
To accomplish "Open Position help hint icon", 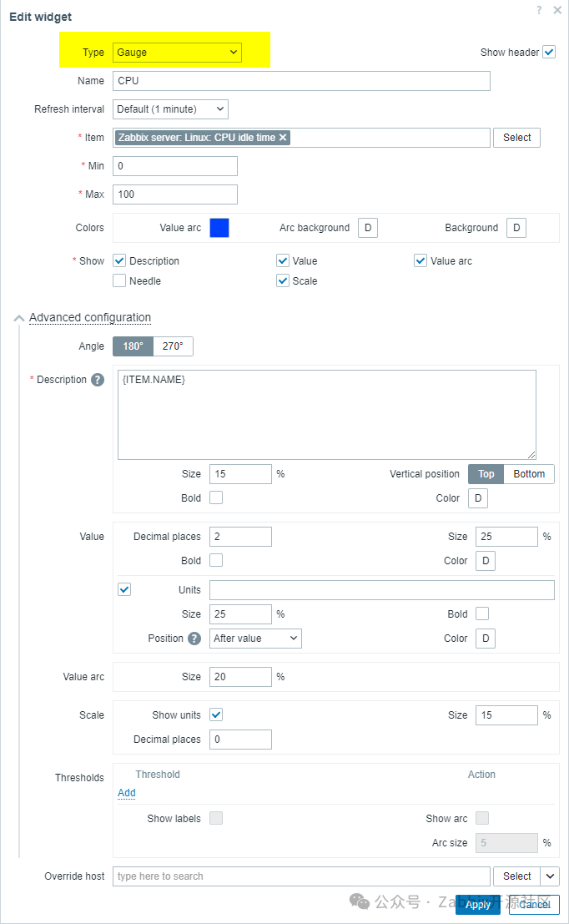I will point(194,639).
